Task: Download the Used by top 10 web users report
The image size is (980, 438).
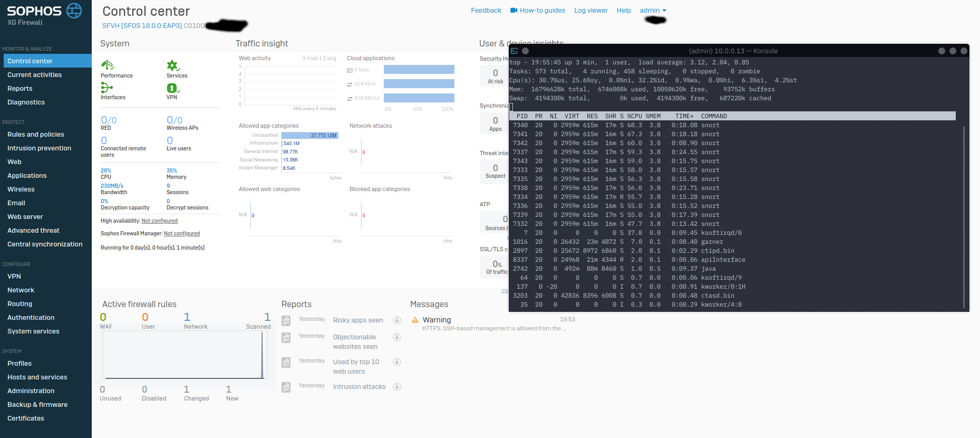Action: [397, 362]
